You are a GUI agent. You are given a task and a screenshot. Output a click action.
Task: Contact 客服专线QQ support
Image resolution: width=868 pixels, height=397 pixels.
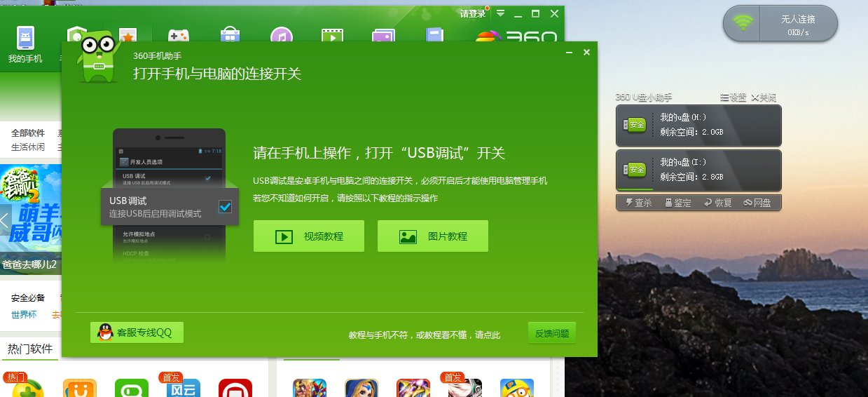click(x=137, y=332)
